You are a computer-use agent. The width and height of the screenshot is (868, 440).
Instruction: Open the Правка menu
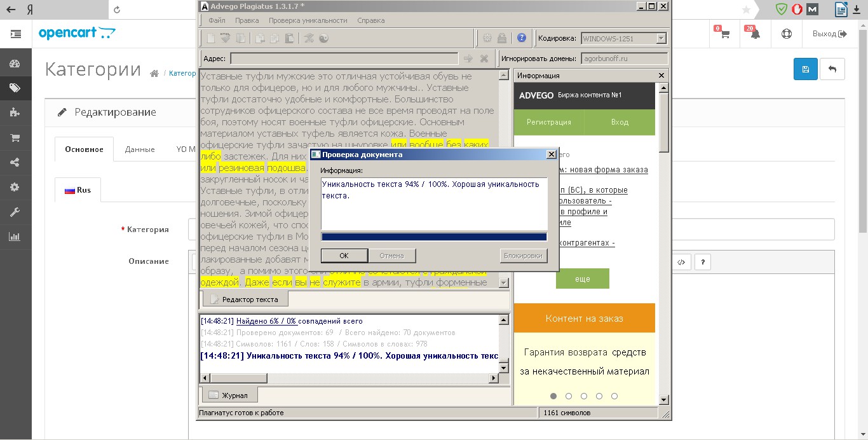pyautogui.click(x=247, y=20)
